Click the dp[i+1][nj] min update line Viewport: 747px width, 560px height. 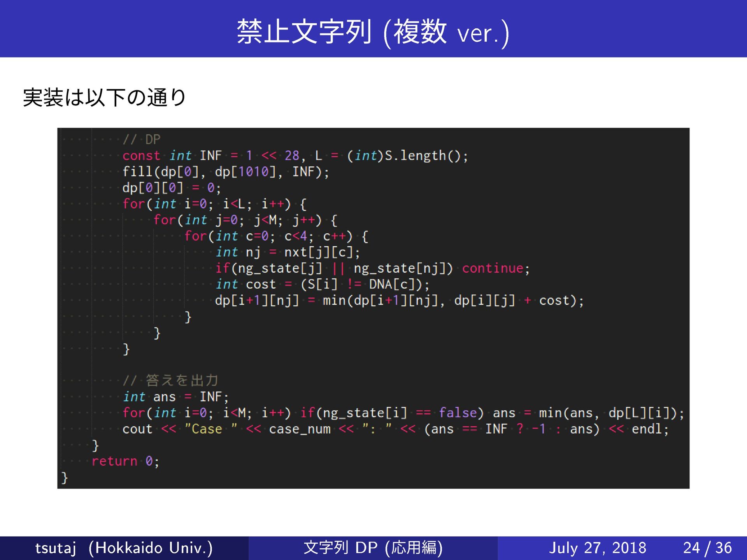399,301
